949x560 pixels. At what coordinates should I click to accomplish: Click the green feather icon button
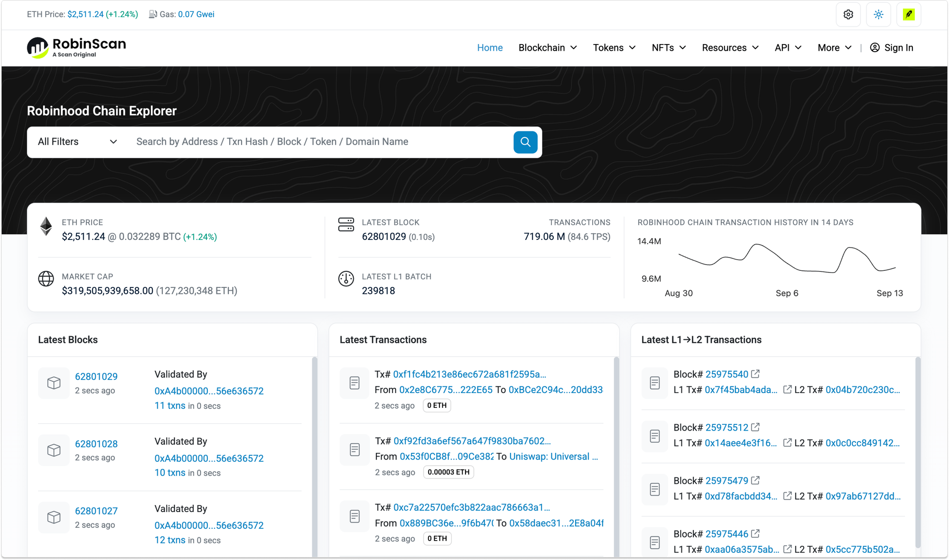909,15
